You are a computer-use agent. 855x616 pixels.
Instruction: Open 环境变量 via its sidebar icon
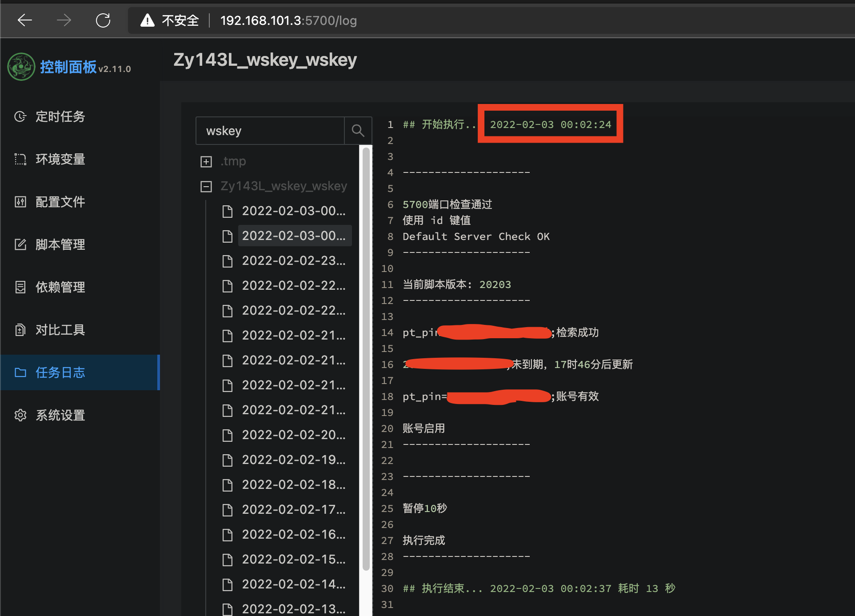[x=20, y=159]
